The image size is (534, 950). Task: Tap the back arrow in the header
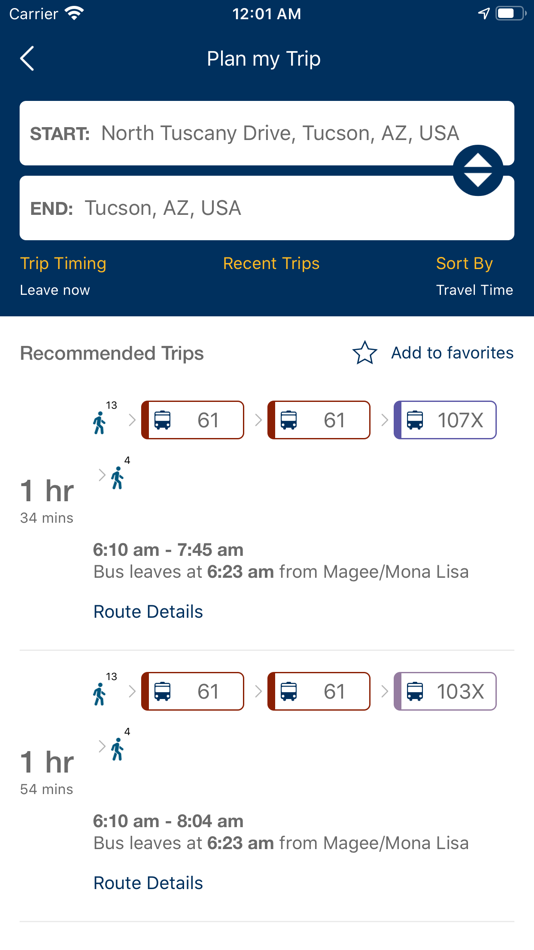click(x=27, y=59)
